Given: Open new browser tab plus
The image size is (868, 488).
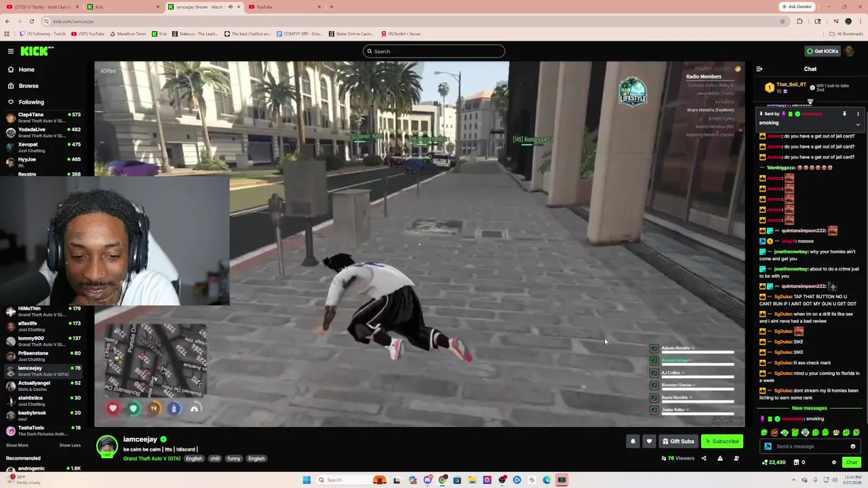Looking at the screenshot, I should pos(332,7).
